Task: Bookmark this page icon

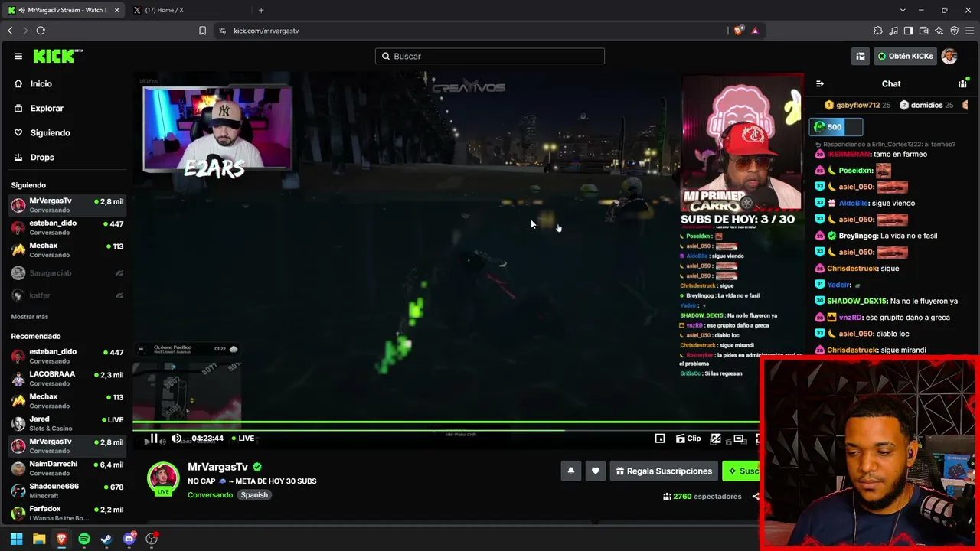Action: (202, 31)
